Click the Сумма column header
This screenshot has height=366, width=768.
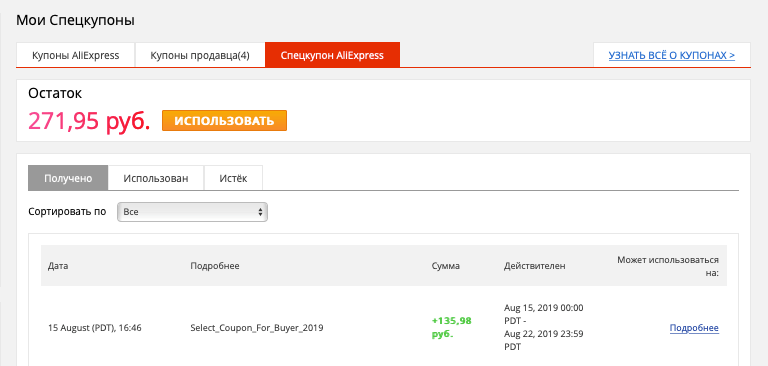446,266
